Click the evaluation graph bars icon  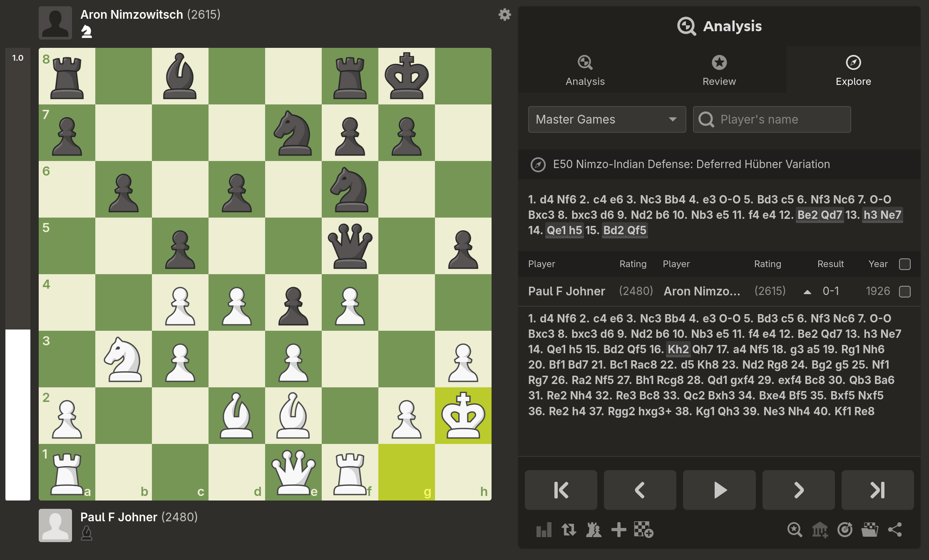click(x=544, y=530)
